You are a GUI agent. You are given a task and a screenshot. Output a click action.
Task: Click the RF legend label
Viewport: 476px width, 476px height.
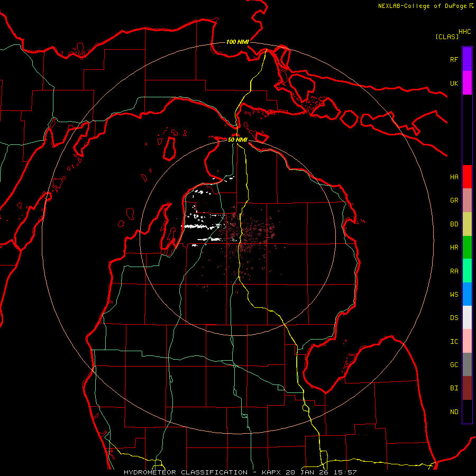click(454, 59)
